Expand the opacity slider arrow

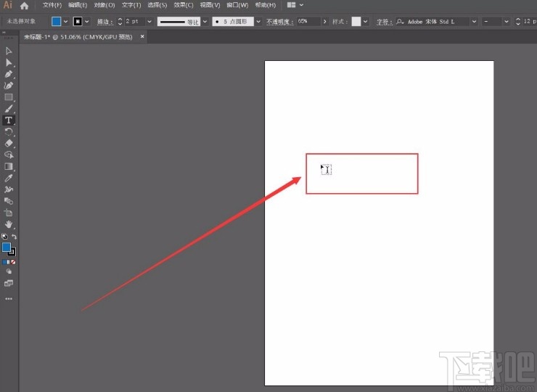coord(324,22)
